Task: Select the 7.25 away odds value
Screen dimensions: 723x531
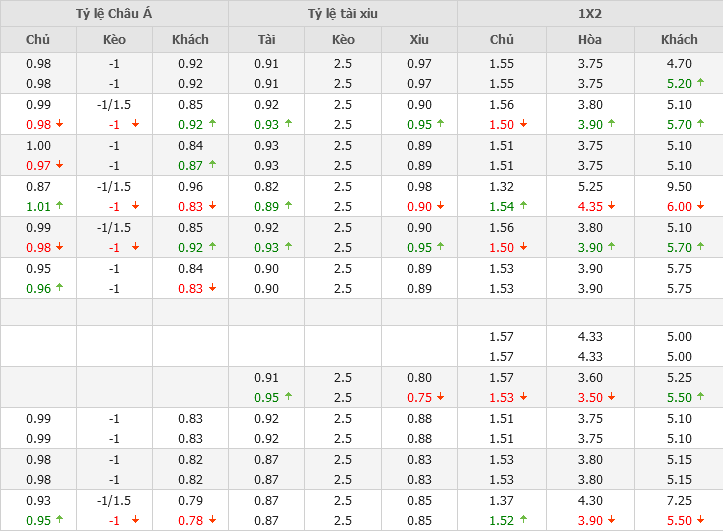Action: click(x=679, y=500)
